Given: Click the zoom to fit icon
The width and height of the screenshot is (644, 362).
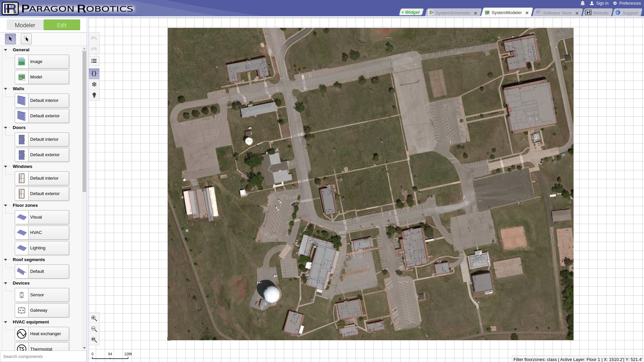Looking at the screenshot, I should click(x=94, y=340).
